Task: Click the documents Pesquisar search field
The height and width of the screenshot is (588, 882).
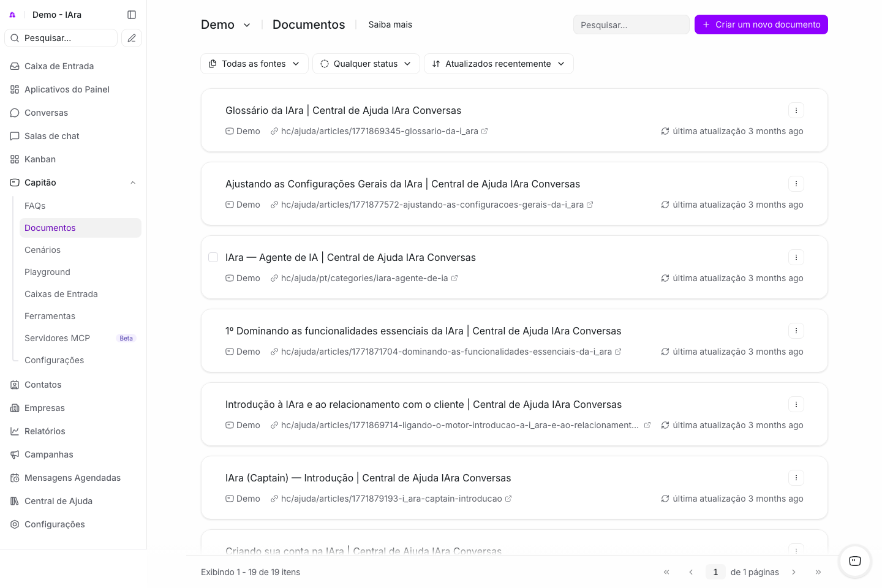Action: 631,24
